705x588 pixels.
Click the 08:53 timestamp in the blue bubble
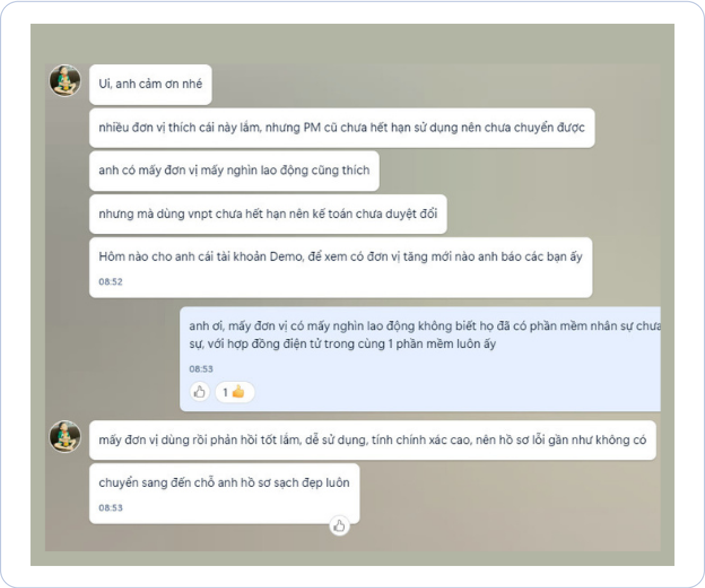click(x=201, y=369)
